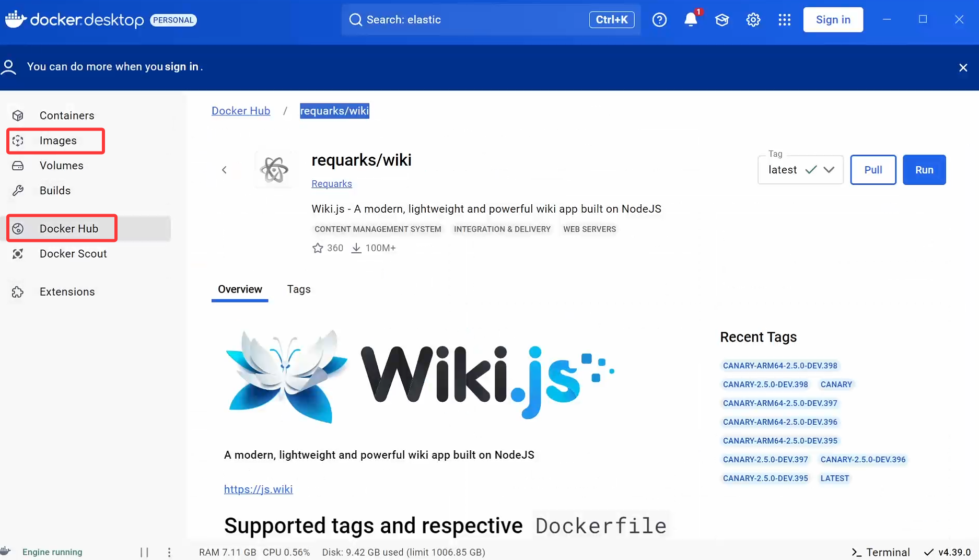This screenshot has width=979, height=560.
Task: Click the Ctrl+K shortcut badge
Action: pos(612,20)
